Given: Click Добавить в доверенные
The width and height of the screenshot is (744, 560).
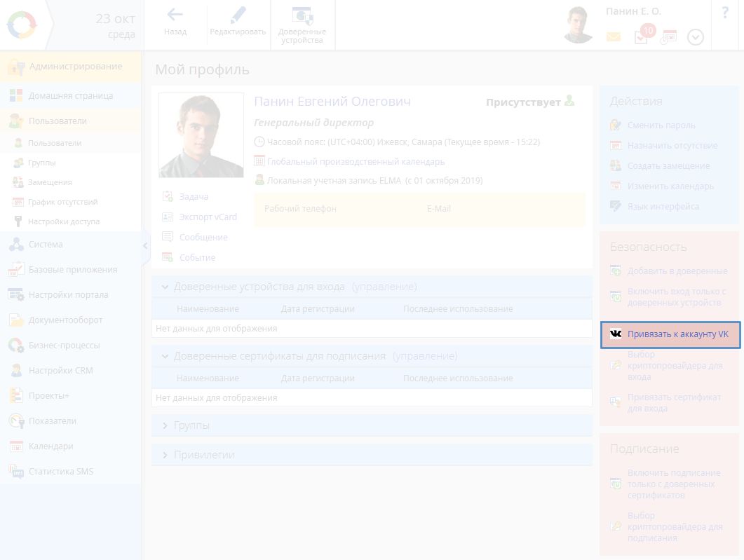Looking at the screenshot, I should pyautogui.click(x=677, y=271).
